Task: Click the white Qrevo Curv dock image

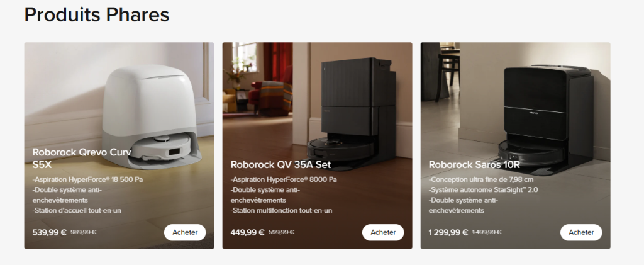Action: pos(150,117)
